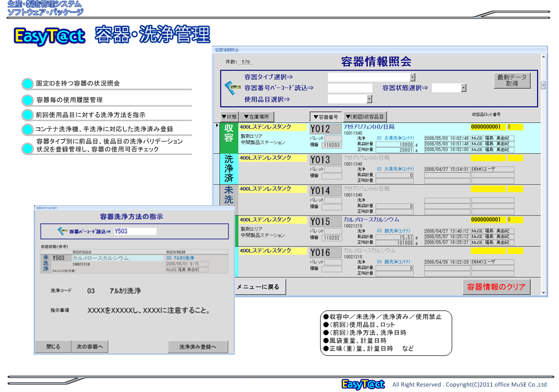Click アセトアミノフェン(H)/日局 in the Y012 row
This screenshot has height=392, width=559.
click(x=369, y=127)
